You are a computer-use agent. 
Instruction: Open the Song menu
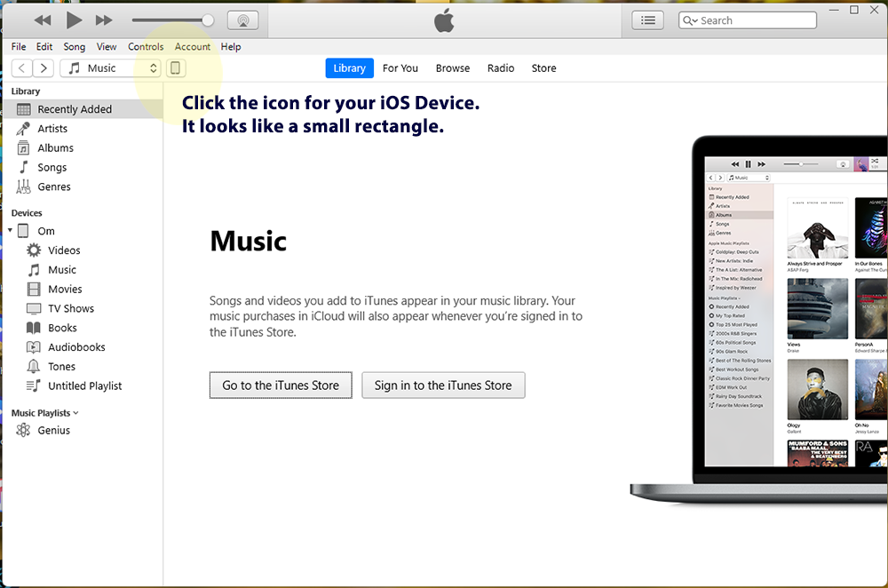click(75, 46)
